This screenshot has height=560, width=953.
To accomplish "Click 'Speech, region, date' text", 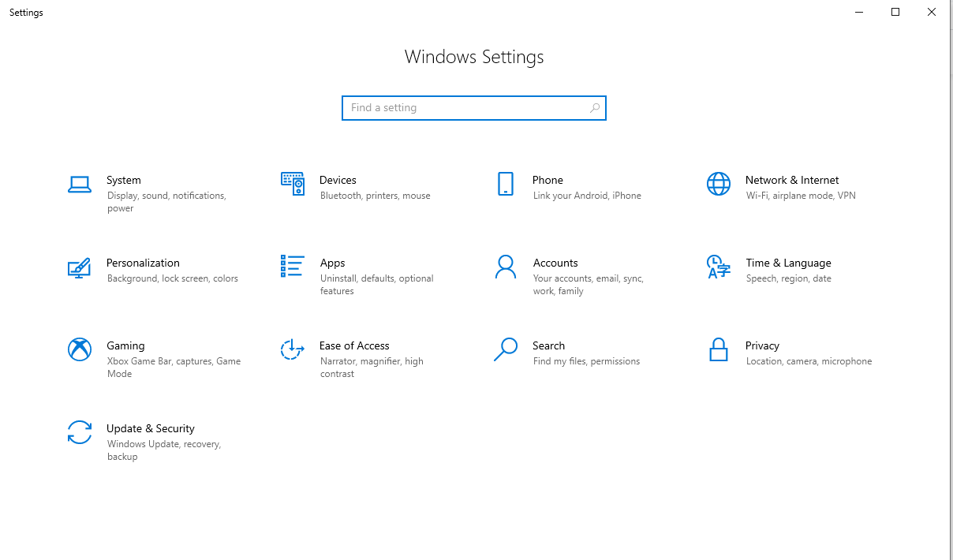I will (x=789, y=278).
